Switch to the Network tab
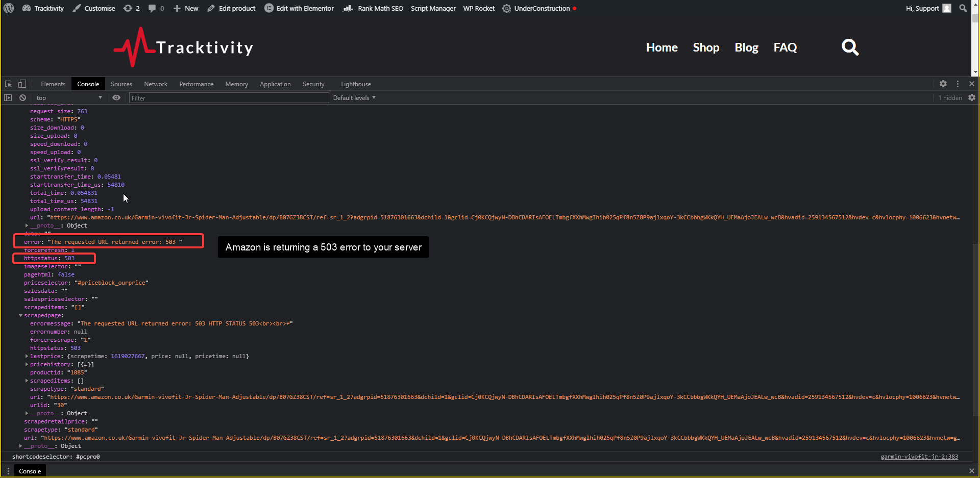The width and height of the screenshot is (980, 478). pyautogui.click(x=156, y=84)
